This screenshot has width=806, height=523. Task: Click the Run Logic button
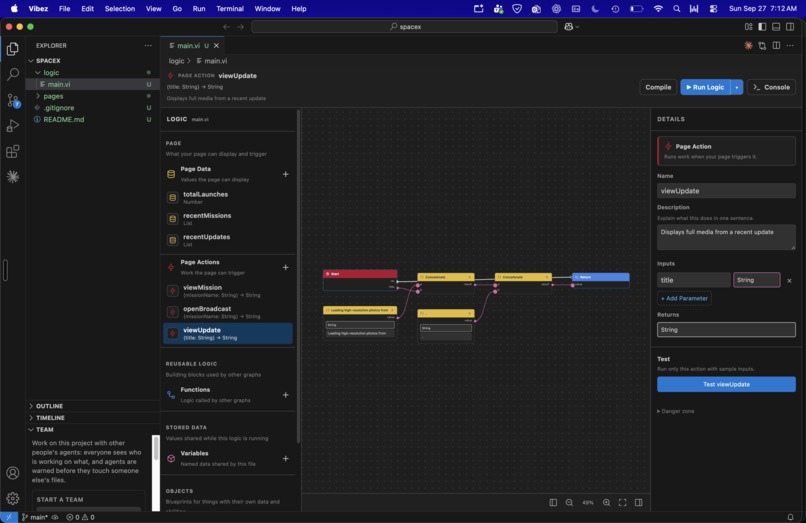tap(705, 87)
